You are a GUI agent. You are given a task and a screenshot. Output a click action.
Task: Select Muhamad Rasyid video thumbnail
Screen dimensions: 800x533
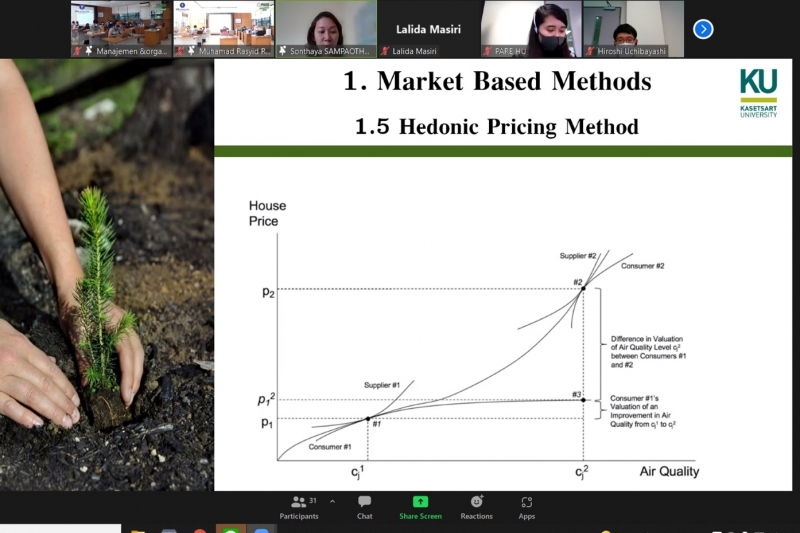[223, 24]
